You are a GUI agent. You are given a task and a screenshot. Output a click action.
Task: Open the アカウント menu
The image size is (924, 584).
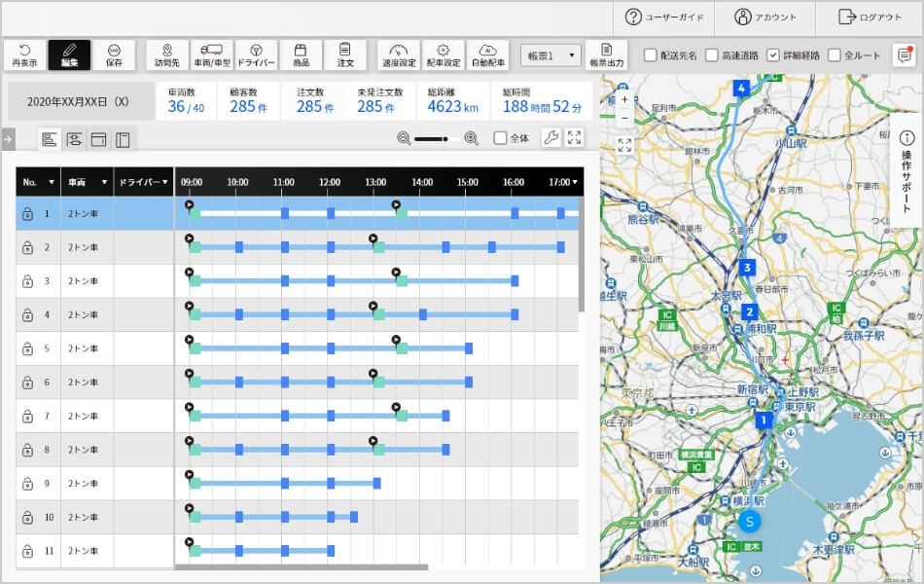765,17
